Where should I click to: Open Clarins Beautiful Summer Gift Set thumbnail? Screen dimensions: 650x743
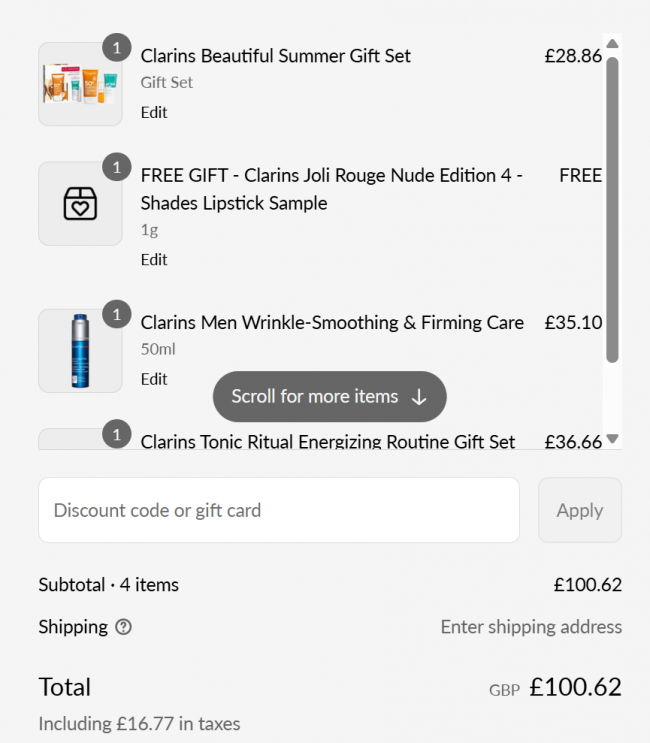click(80, 84)
